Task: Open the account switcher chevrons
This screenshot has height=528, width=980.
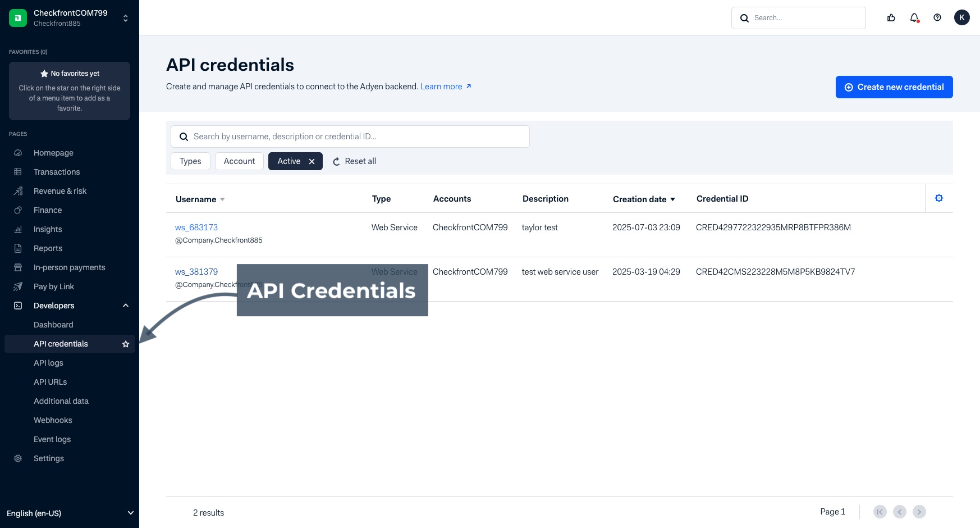Action: click(x=126, y=18)
